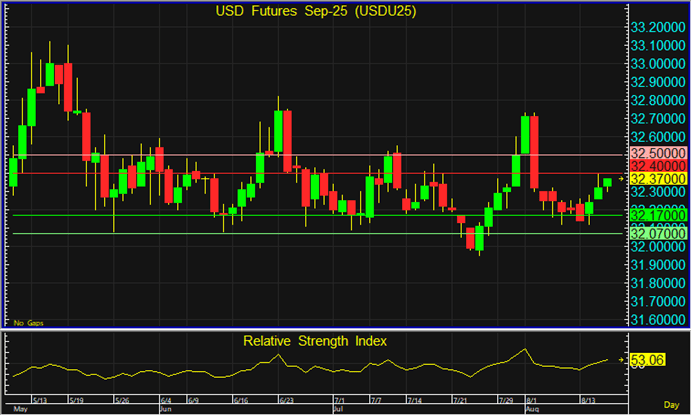This screenshot has height=416, width=692.
Task: Click the 33.20000 price axis label
Action: [657, 26]
